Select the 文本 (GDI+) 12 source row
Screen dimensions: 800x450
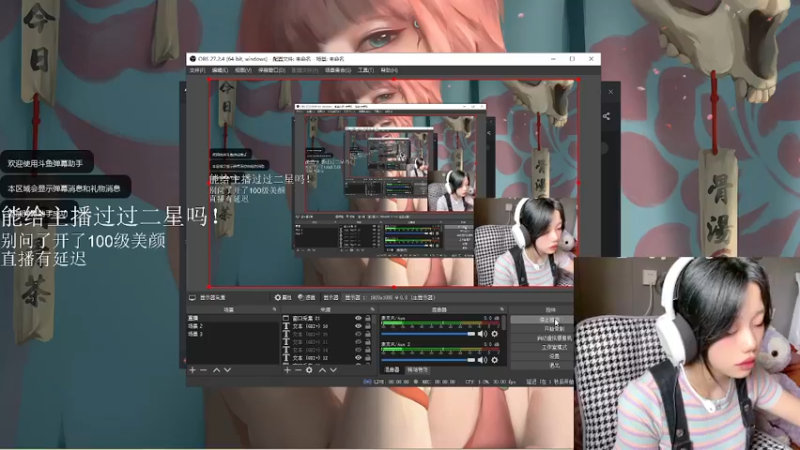pos(327,358)
